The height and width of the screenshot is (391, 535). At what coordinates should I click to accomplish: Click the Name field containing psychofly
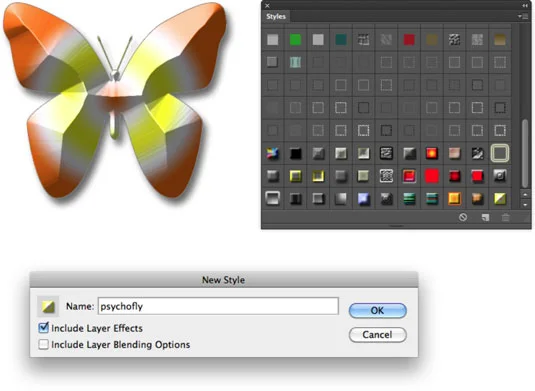pyautogui.click(x=218, y=306)
